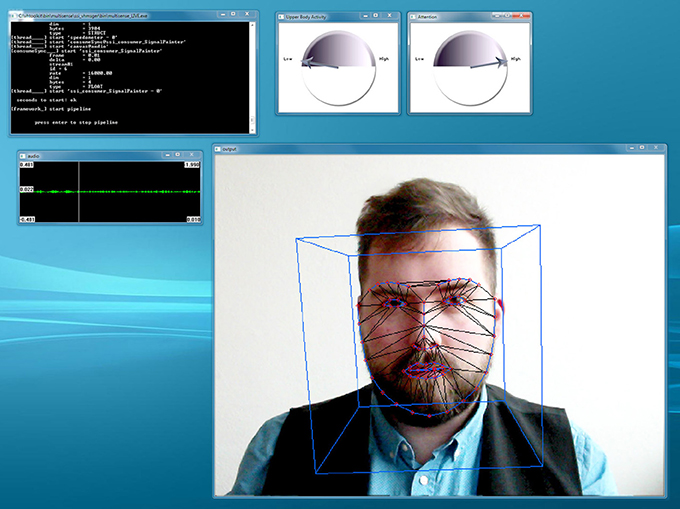Image resolution: width=680 pixels, height=509 pixels.
Task: Click the console scrollbar thumb
Action: [252, 121]
